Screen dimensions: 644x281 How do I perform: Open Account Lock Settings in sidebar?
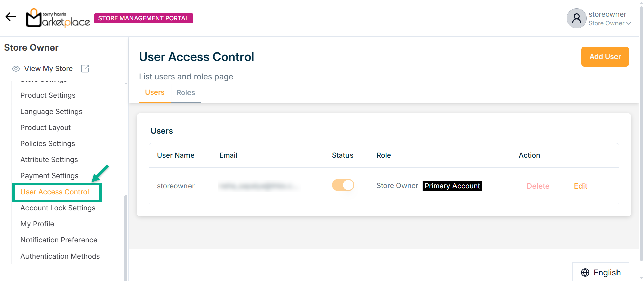click(x=58, y=208)
